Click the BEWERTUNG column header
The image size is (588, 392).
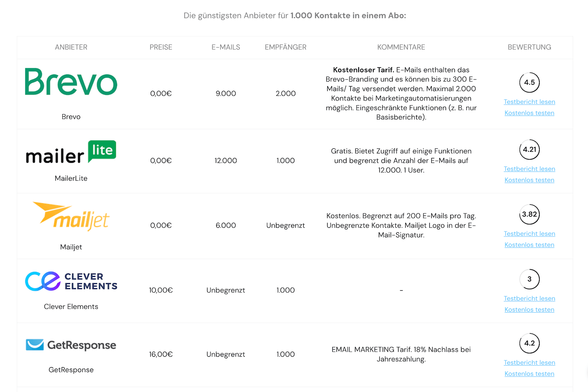click(x=529, y=47)
